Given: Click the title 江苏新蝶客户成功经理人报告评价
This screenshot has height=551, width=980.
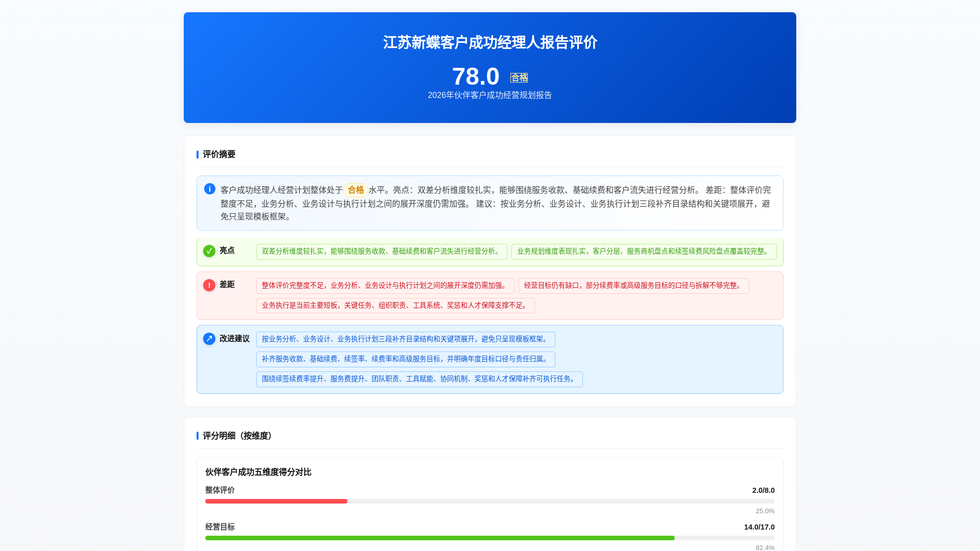Looking at the screenshot, I should click(x=490, y=42).
